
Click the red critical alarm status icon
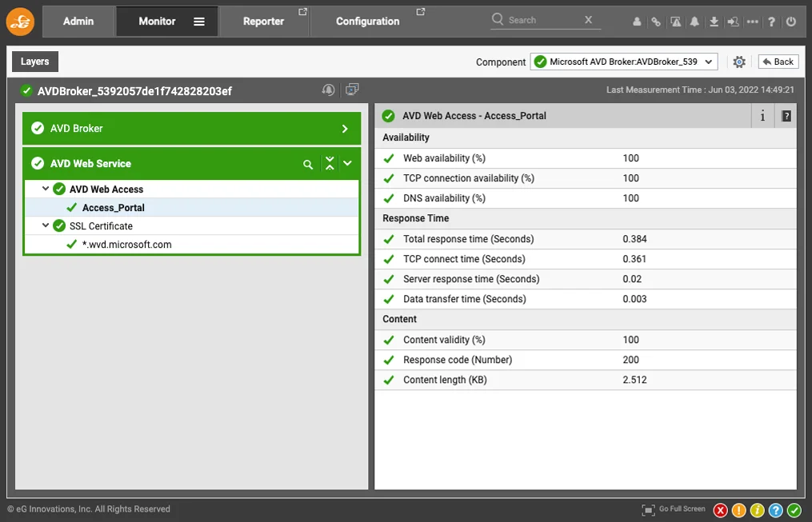tap(720, 511)
